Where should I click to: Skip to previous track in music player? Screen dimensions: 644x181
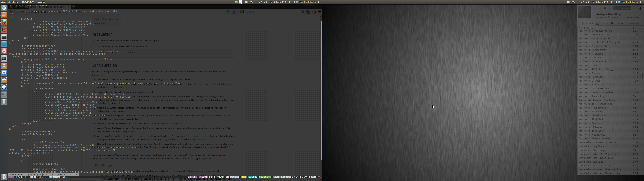[x=595, y=8]
